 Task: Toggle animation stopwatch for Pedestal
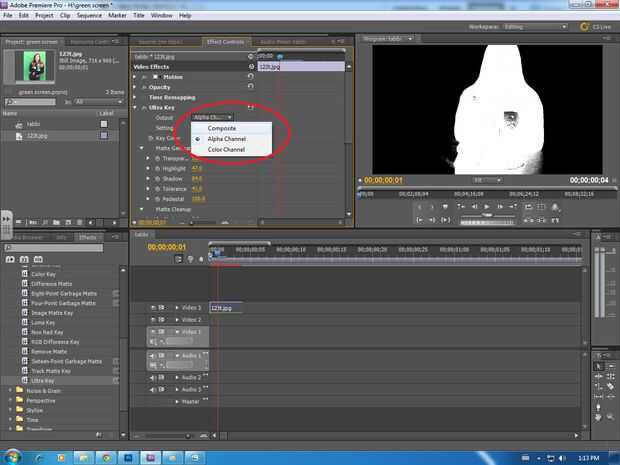tap(157, 199)
